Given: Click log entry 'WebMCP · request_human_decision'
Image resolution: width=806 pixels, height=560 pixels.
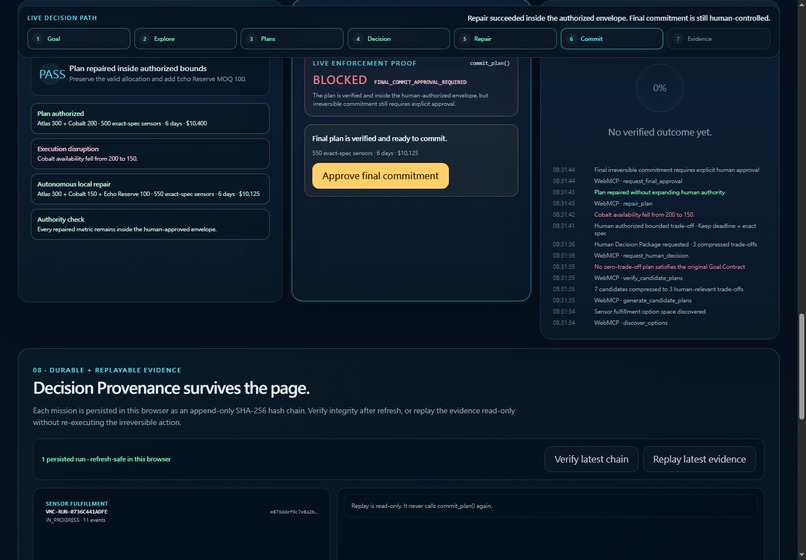Looking at the screenshot, I should tap(641, 256).
